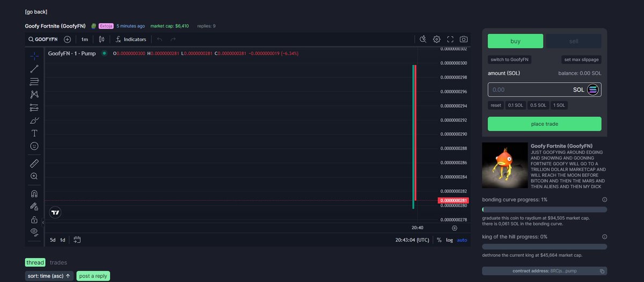Select the pattern drawing tool
The image size is (644, 282).
click(34, 94)
